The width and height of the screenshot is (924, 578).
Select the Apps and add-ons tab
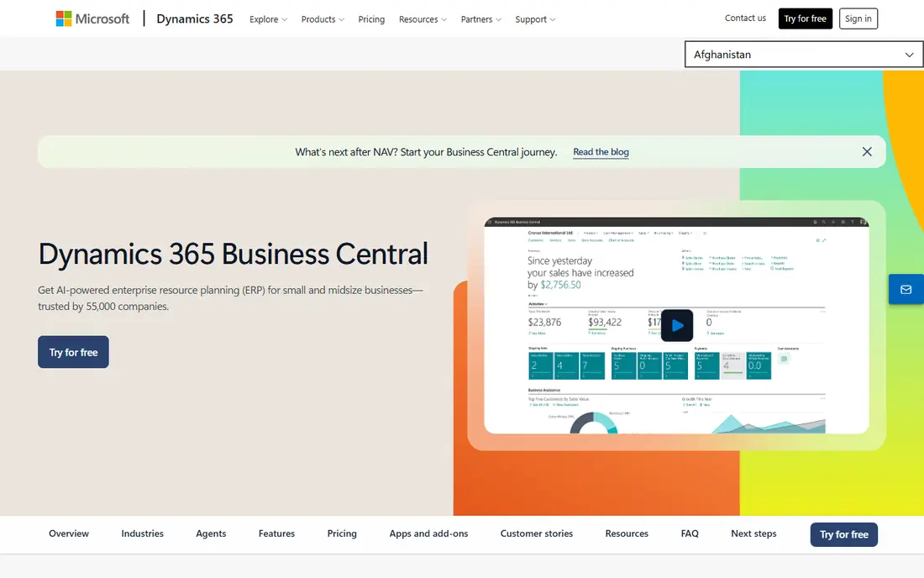(x=428, y=533)
